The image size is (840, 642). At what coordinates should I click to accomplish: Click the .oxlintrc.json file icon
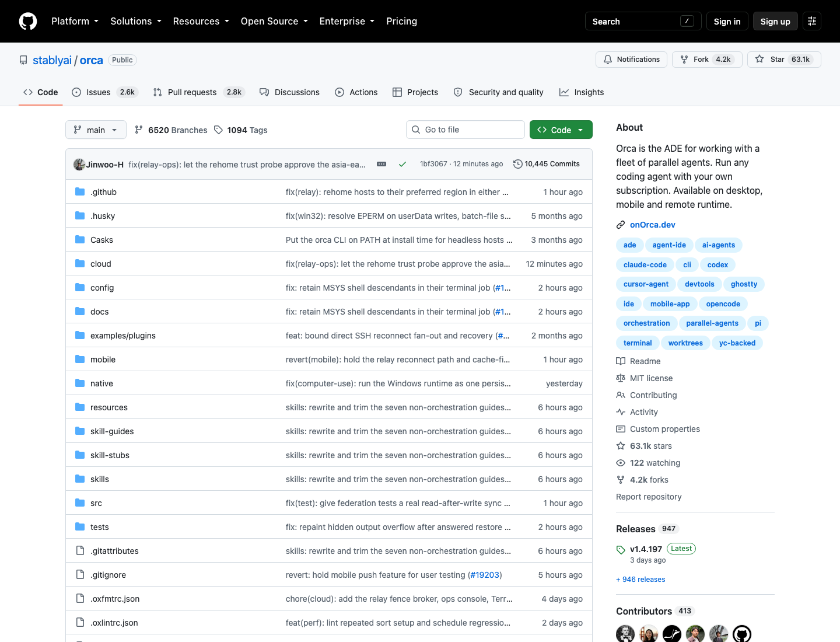80,622
